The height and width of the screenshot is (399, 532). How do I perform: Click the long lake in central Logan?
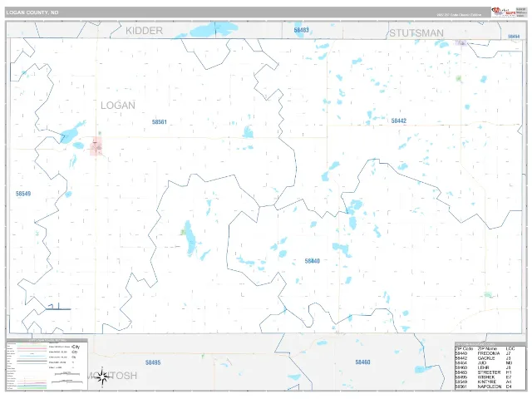click(x=190, y=239)
